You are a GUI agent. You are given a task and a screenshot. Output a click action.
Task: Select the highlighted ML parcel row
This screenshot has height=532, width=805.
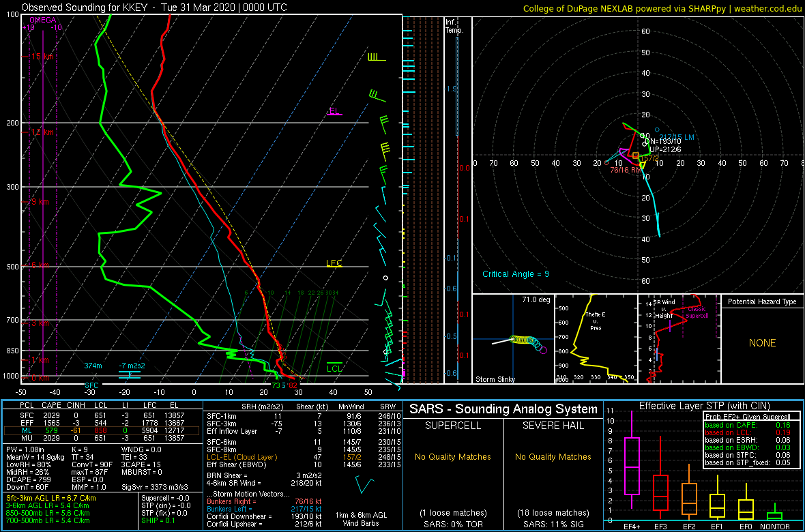[103, 430]
